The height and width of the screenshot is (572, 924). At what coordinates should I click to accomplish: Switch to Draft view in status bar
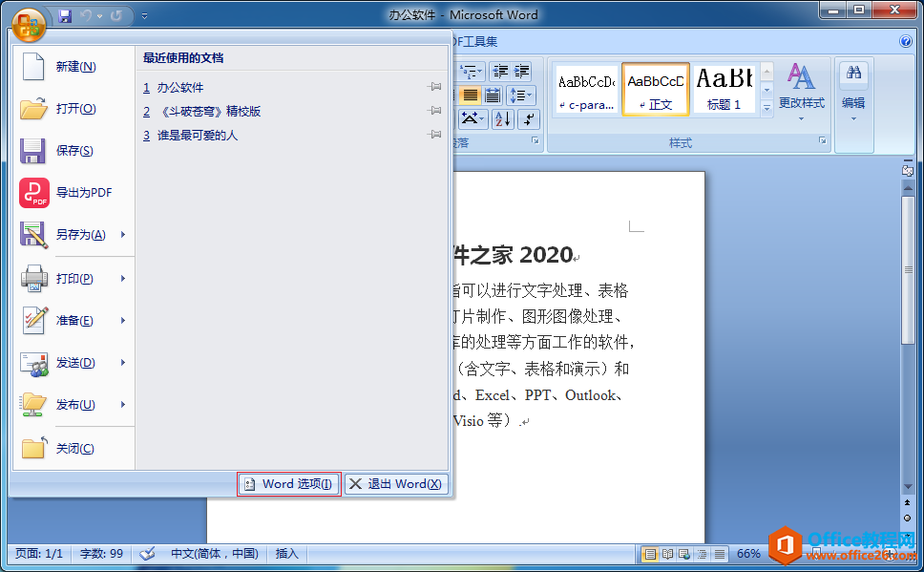(718, 553)
